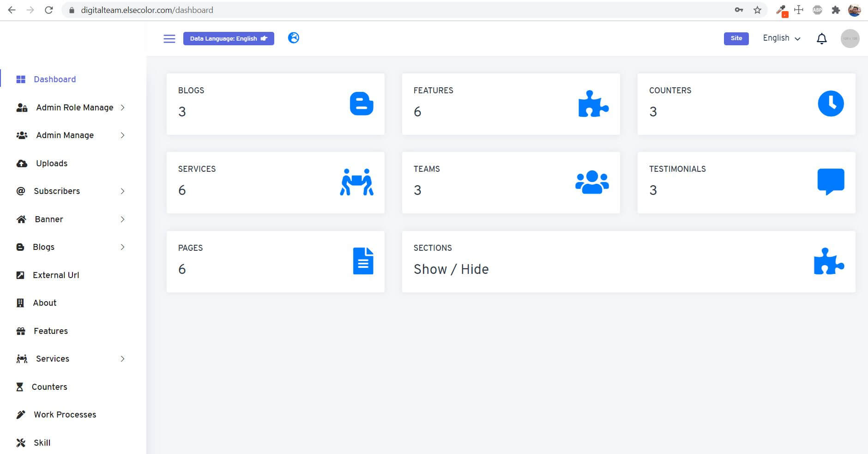This screenshot has height=454, width=868.
Task: Open the English language dropdown
Action: tap(781, 38)
